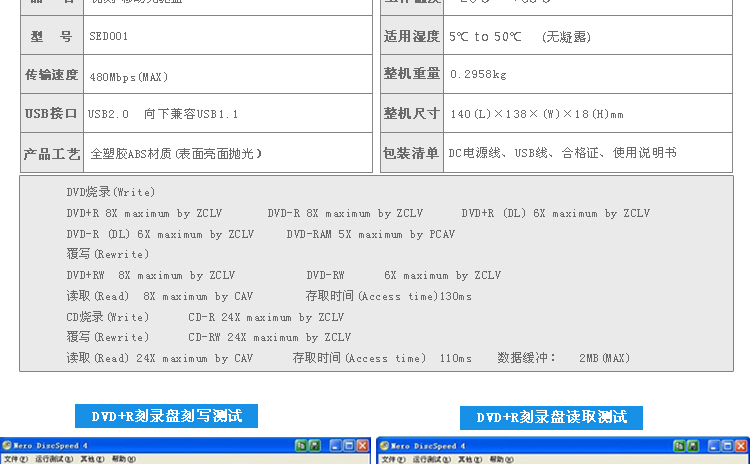This screenshot has height=464, width=750.
Task: Open 文件 menu in right Nero window
Action: click(x=389, y=459)
